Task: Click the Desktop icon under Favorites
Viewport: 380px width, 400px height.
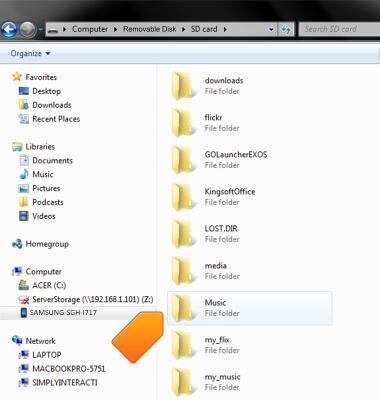Action: [24, 91]
